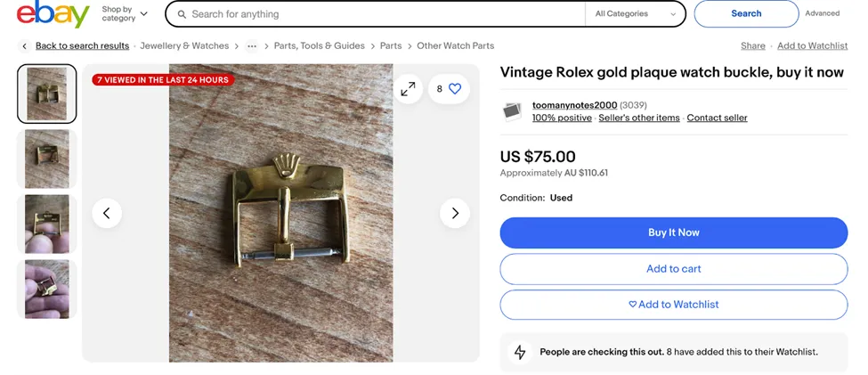The image size is (868, 375).
Task: Click the heart watchlist icon on image
Action: (x=455, y=88)
